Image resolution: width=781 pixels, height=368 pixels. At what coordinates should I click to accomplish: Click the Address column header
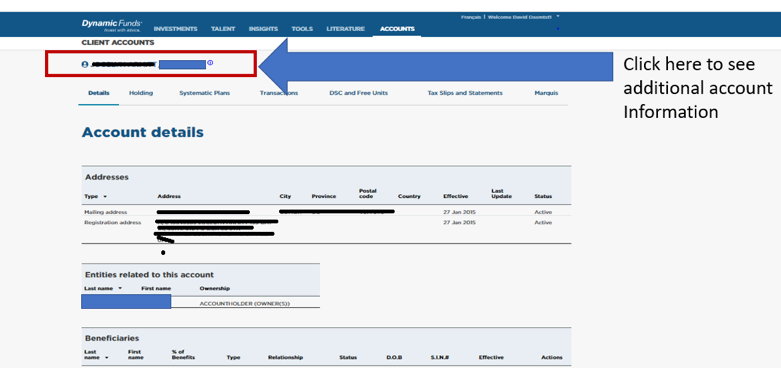(169, 197)
